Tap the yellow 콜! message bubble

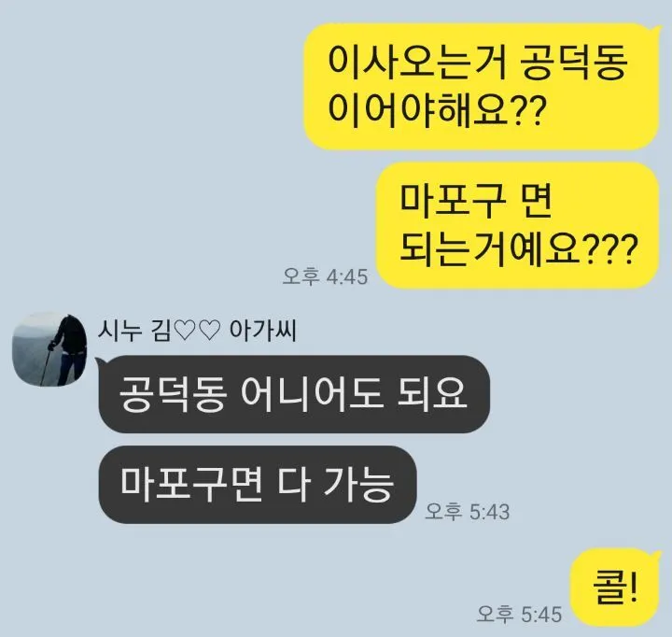614,587
